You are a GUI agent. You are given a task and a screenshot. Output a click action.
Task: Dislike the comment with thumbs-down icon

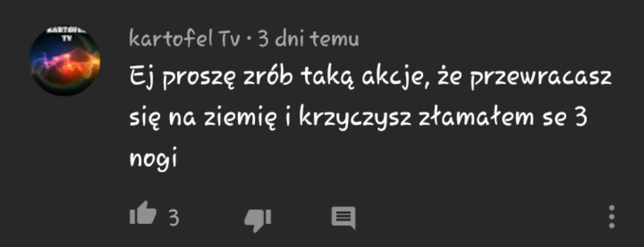(x=258, y=220)
